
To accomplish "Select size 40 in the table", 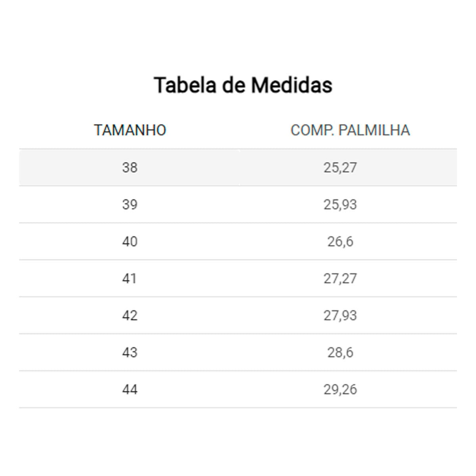I will tap(130, 242).
